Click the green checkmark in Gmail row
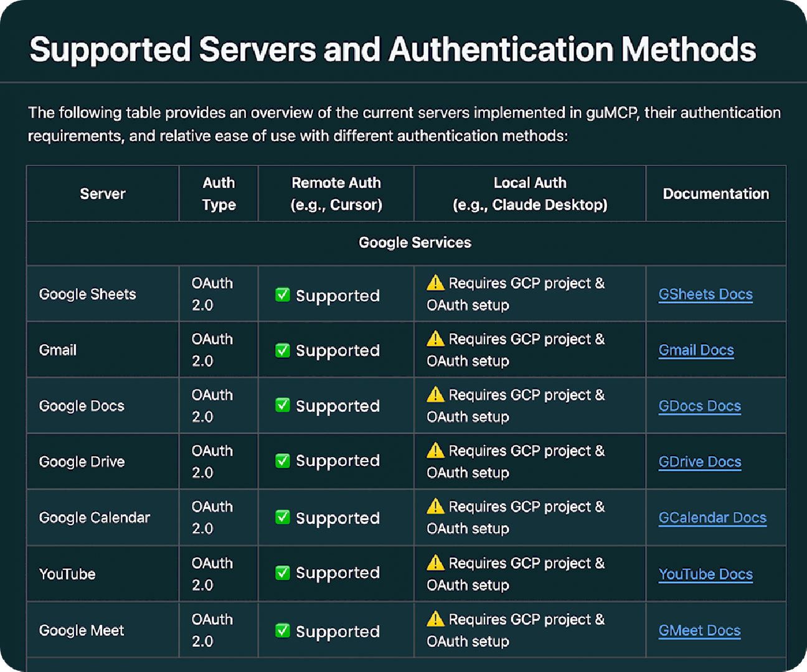This screenshot has height=672, width=807. [283, 350]
